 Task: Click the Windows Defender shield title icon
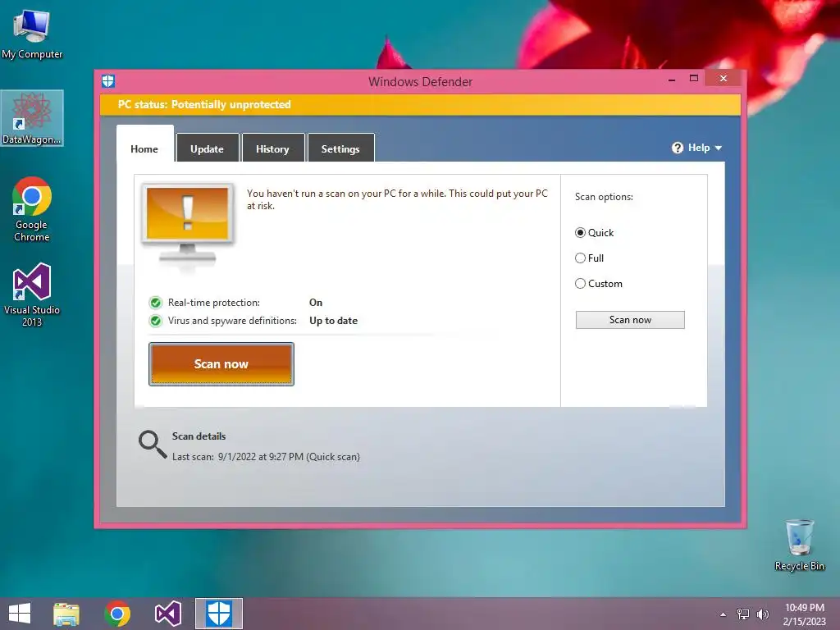click(x=108, y=81)
